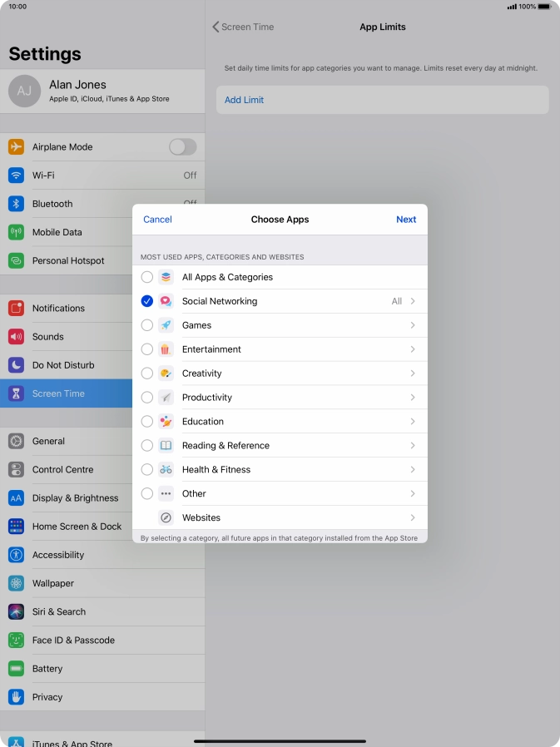560x747 pixels.
Task: Select the Other category radio circle
Action: pos(147,493)
